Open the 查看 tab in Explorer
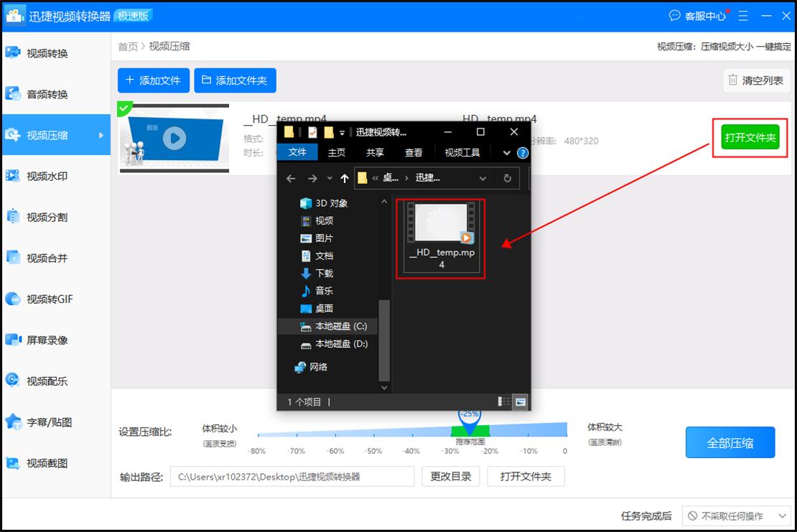Screen dimensions: 797x532 (x=413, y=151)
